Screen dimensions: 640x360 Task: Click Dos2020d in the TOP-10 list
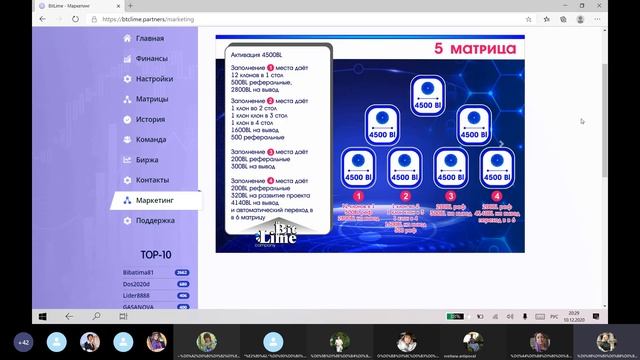pos(136,284)
